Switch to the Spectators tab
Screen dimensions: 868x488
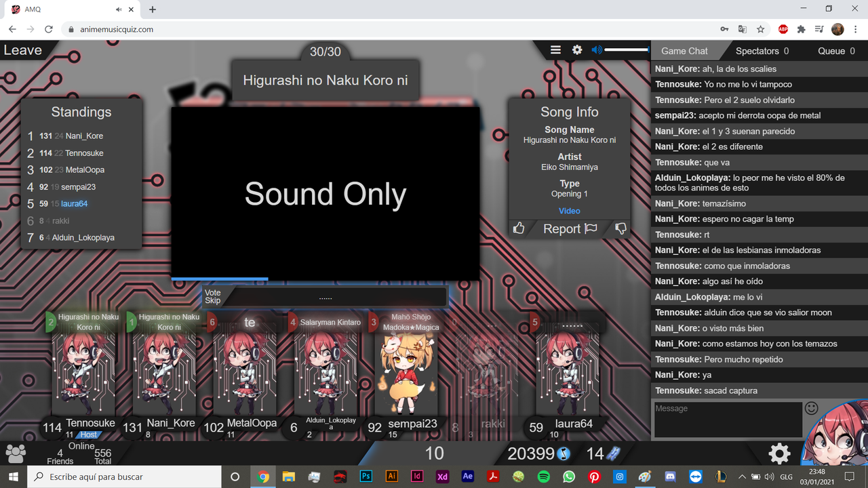coord(762,51)
